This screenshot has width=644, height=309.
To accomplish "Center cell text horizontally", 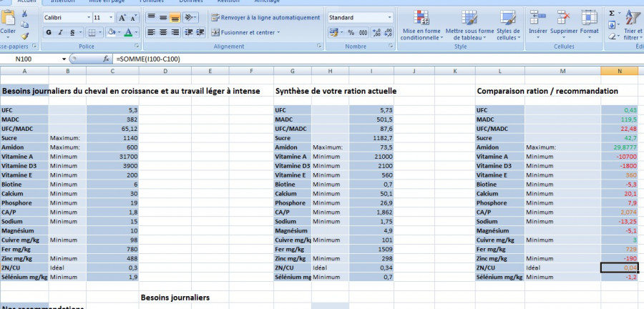I will 163,32.
